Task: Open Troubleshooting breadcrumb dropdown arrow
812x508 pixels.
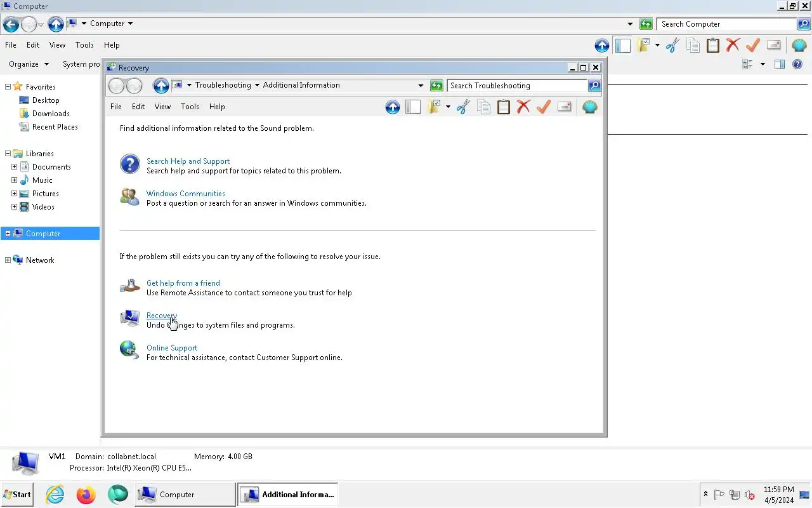Action: [257, 85]
